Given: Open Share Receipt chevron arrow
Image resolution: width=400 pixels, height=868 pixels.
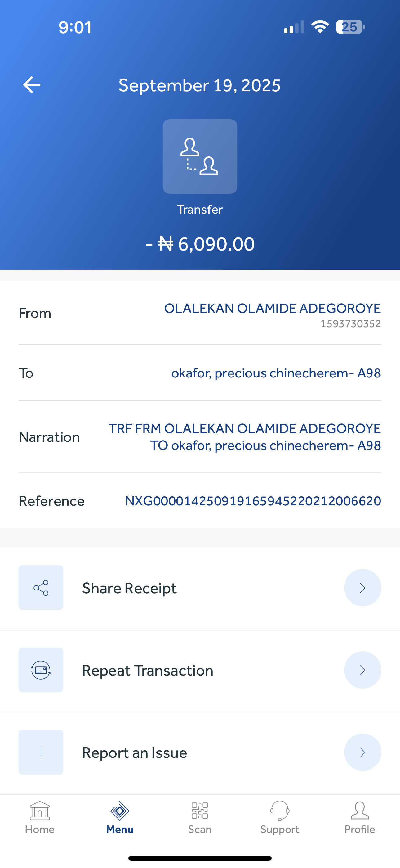Looking at the screenshot, I should tap(362, 588).
